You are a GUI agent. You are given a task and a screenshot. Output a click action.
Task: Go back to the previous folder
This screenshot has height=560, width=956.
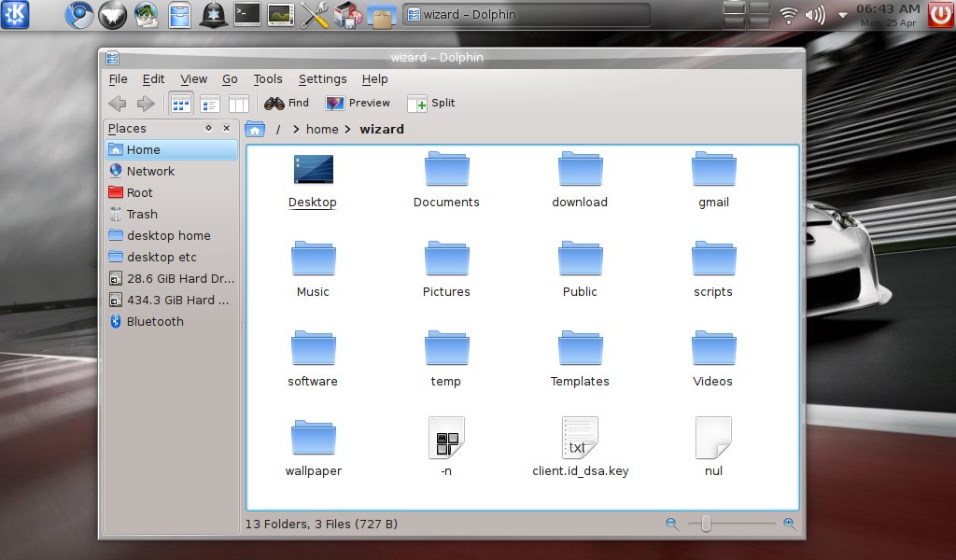point(118,104)
